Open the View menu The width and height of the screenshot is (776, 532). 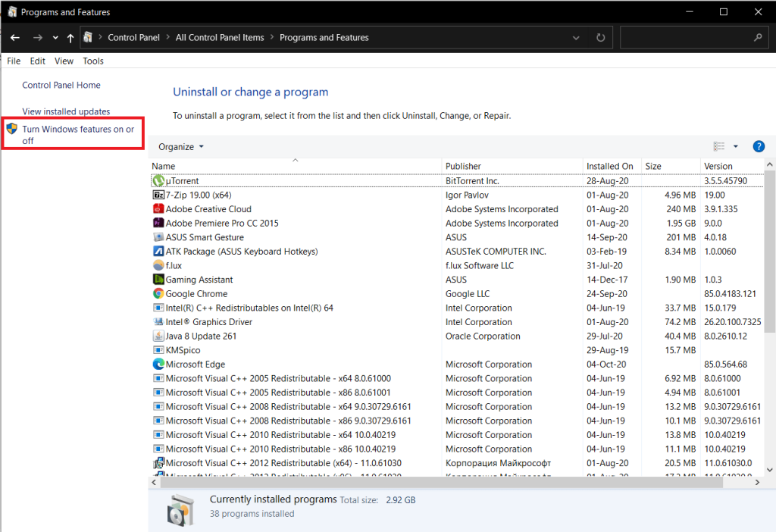tap(64, 61)
